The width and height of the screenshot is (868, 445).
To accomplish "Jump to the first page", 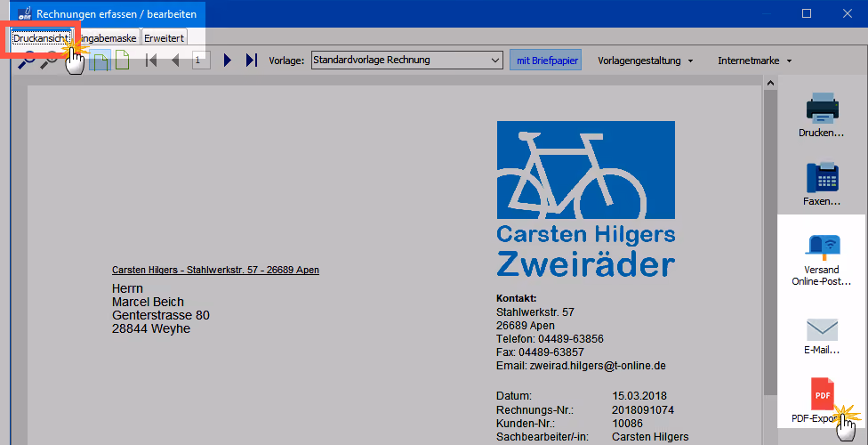I will tap(151, 60).
